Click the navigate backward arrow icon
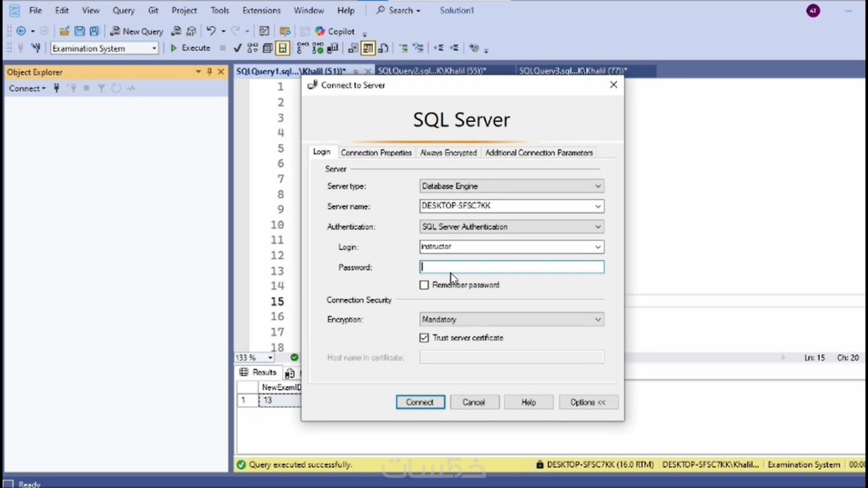This screenshot has height=488, width=868. click(x=21, y=31)
